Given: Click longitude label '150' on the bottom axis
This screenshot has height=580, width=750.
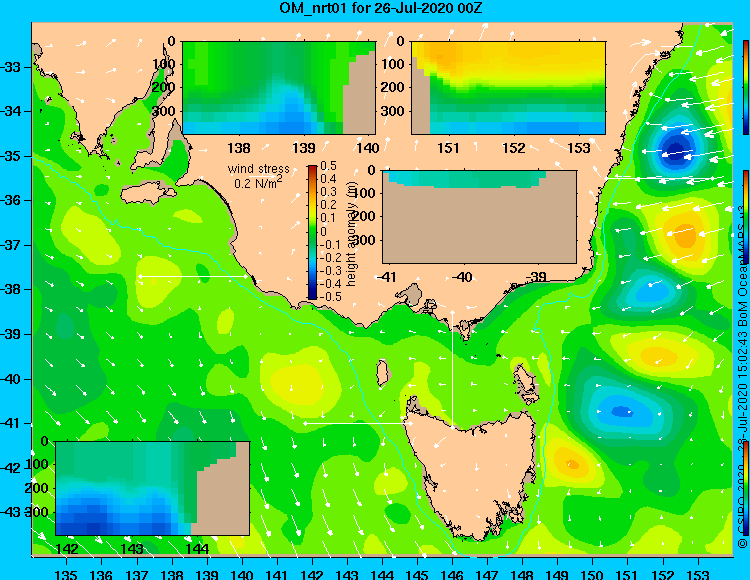Looking at the screenshot, I should [x=592, y=574].
